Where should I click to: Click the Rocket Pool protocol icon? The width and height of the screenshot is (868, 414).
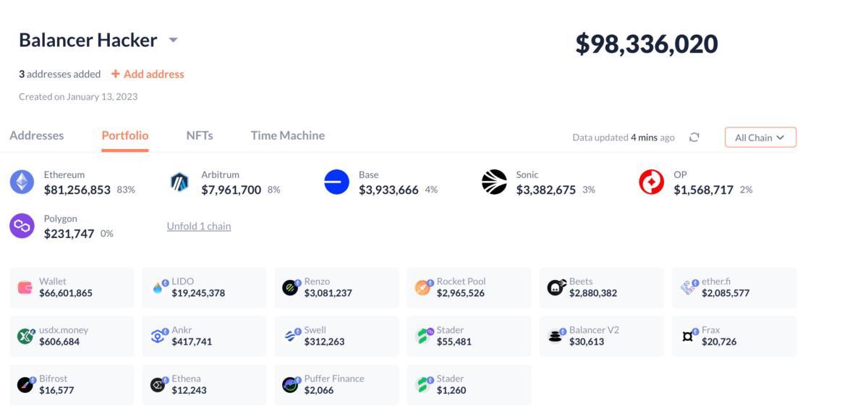(x=422, y=287)
